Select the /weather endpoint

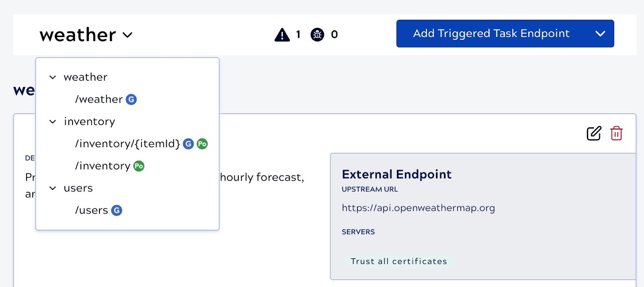pyautogui.click(x=99, y=100)
